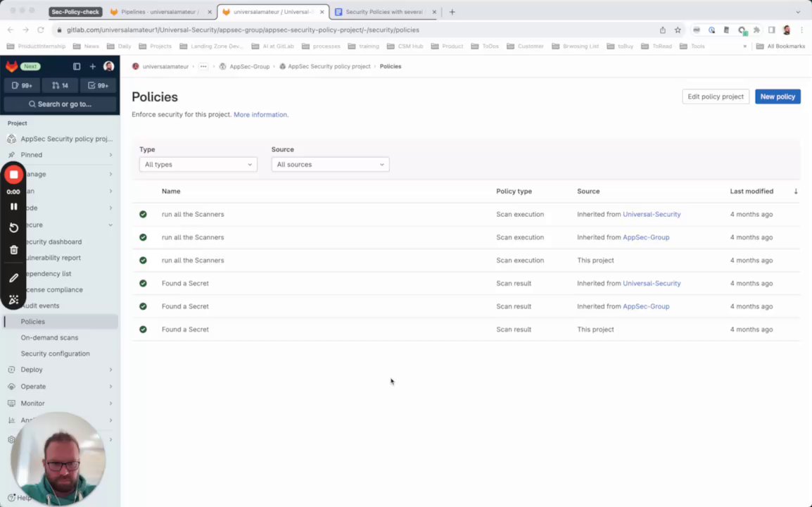
Task: Bookmark this page with the star icon
Action: [x=678, y=30]
